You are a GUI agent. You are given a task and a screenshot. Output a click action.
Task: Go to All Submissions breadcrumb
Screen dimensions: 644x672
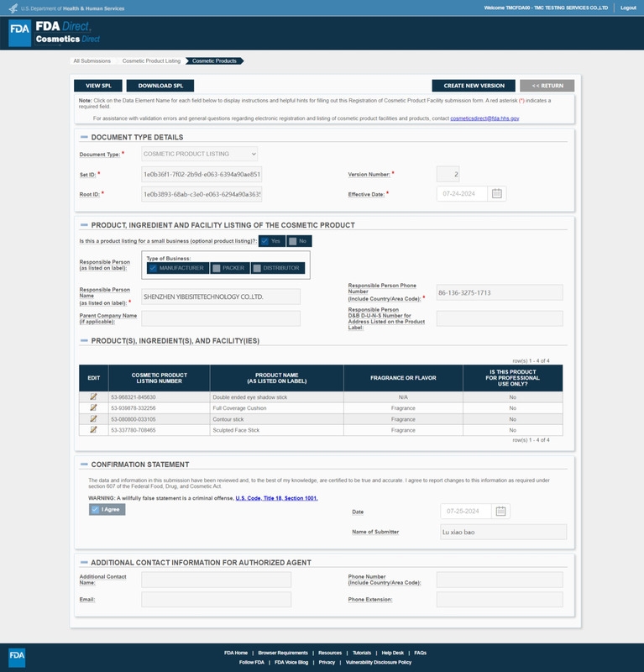coord(92,61)
